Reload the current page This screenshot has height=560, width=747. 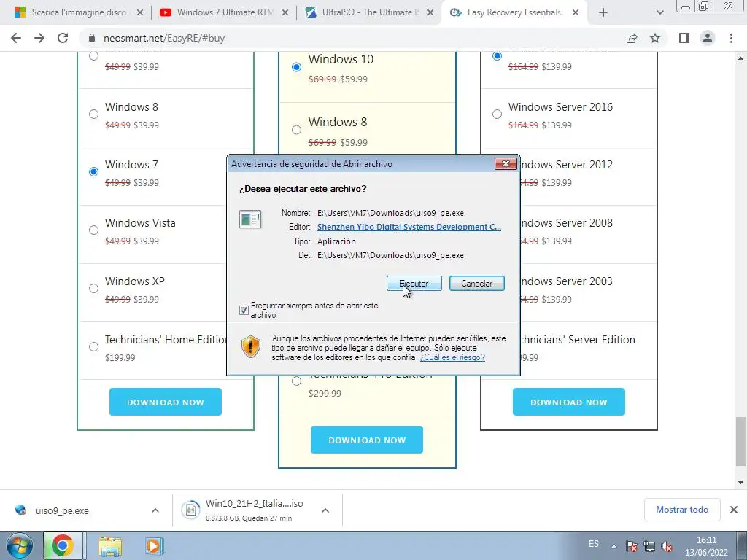(63, 38)
